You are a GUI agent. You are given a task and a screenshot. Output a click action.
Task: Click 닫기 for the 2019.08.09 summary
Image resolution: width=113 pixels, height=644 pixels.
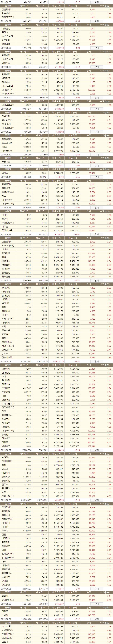(97, 281)
